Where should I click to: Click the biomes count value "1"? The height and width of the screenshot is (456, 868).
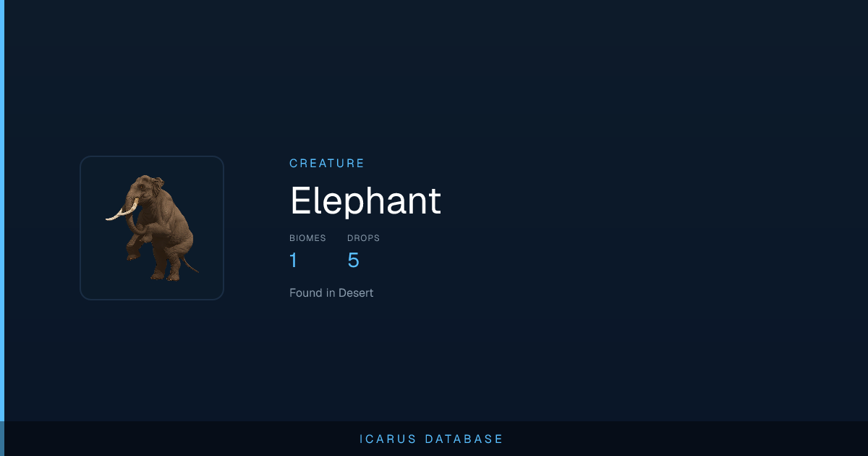click(294, 260)
